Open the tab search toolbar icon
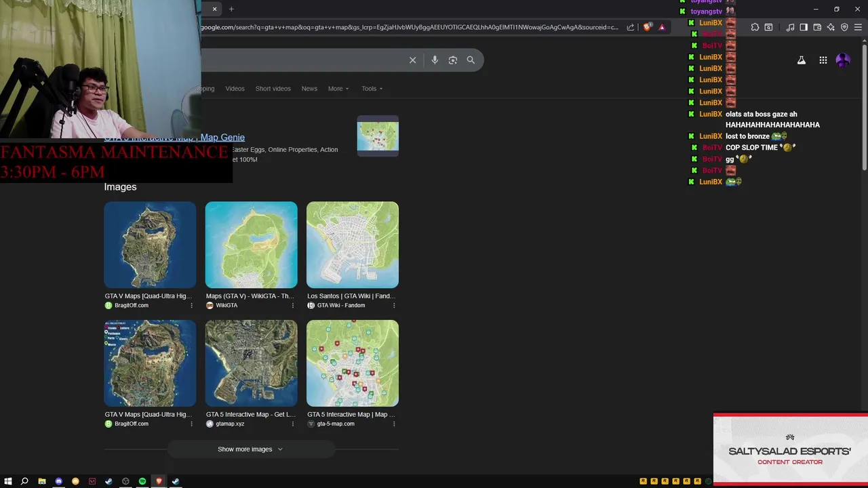The image size is (868, 488). 768,27
